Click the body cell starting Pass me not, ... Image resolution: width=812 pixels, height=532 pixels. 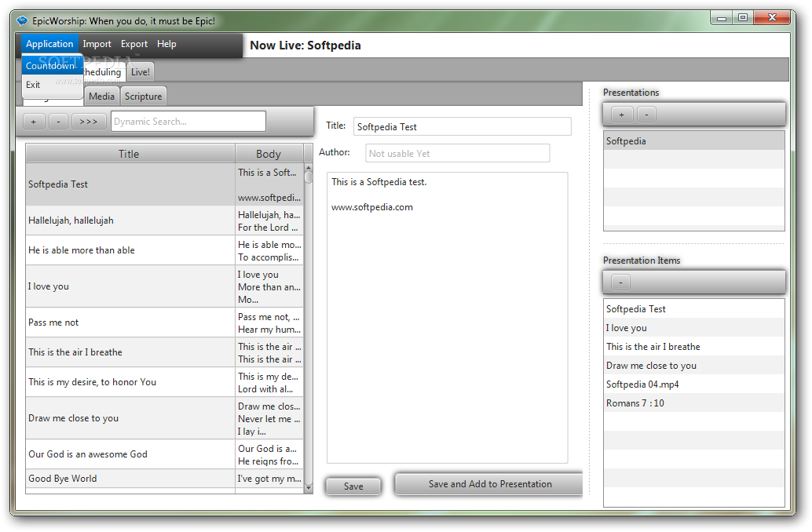pos(269,323)
